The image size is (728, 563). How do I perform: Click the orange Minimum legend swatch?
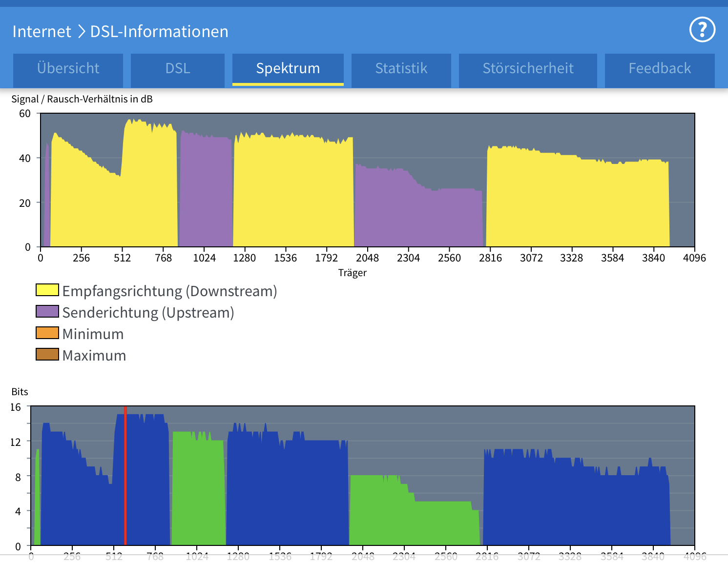point(47,333)
